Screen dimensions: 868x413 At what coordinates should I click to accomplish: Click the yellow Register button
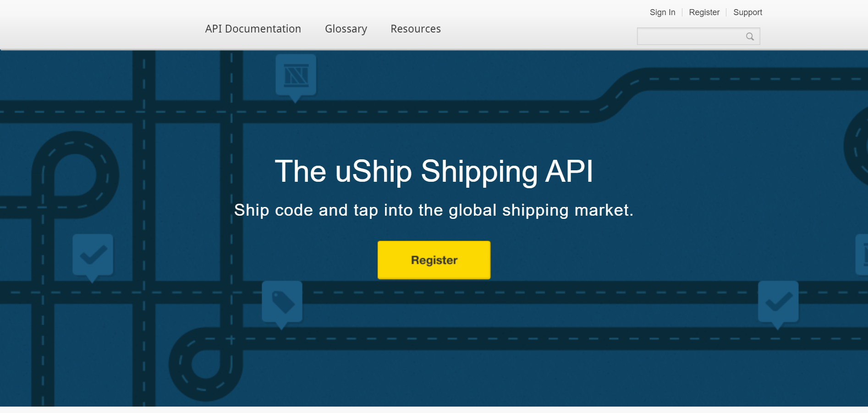[x=434, y=260]
